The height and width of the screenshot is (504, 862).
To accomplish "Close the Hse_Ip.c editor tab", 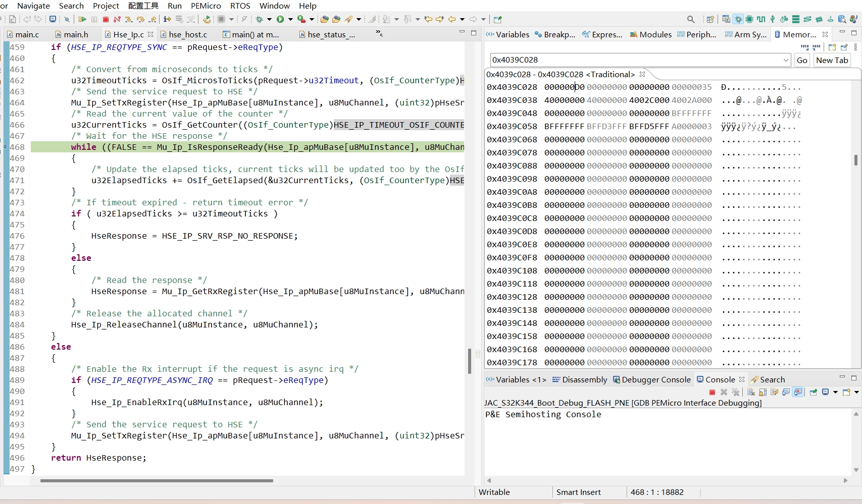I will click(x=150, y=34).
